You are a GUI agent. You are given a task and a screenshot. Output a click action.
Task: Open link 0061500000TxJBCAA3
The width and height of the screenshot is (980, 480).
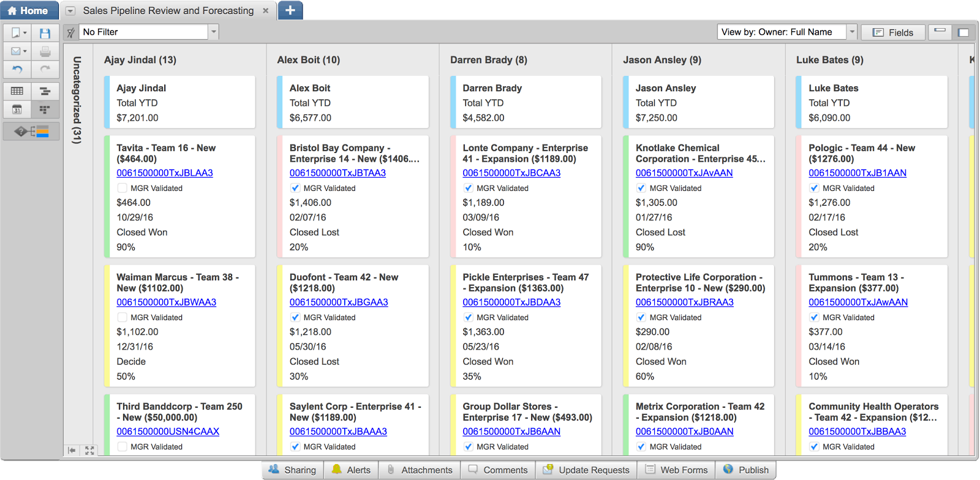511,173
